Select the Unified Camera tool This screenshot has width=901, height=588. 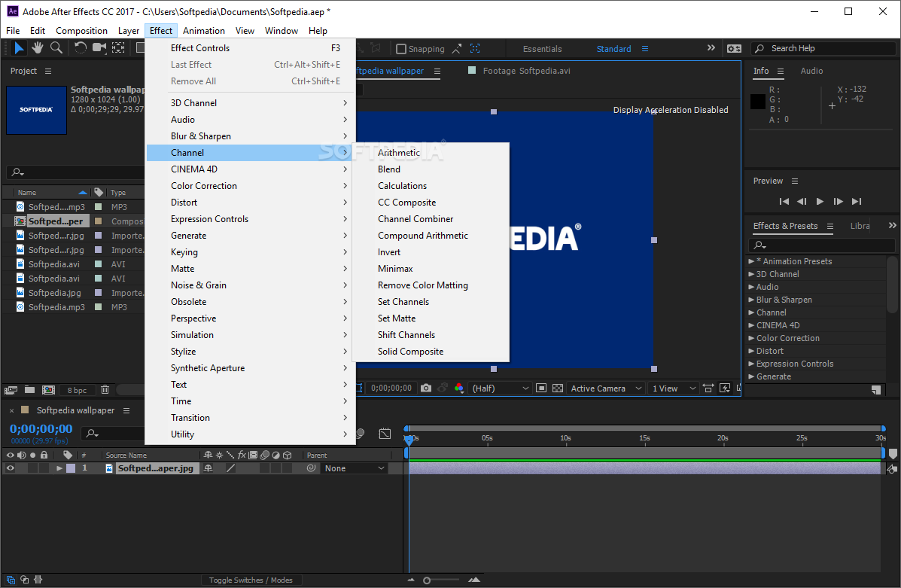(99, 48)
